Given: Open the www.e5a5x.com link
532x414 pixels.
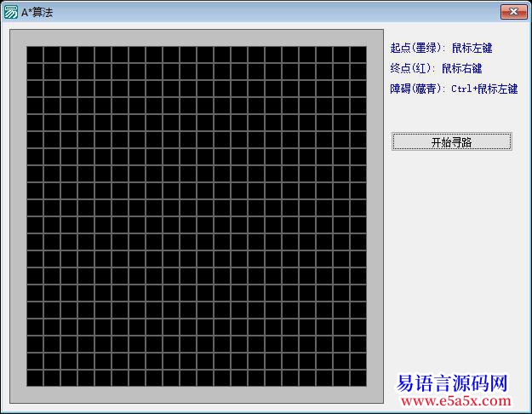Looking at the screenshot, I should (x=455, y=401).
